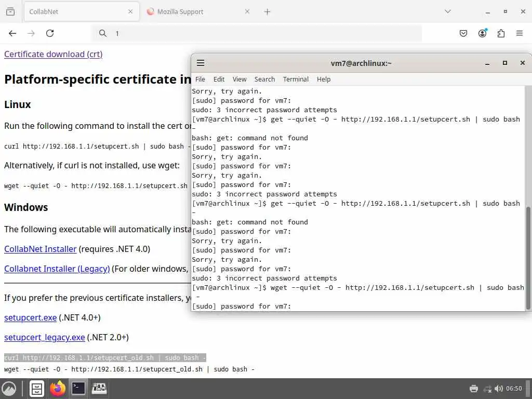Click the printer tray icon
This screenshot has width=532, height=399.
tap(474, 389)
